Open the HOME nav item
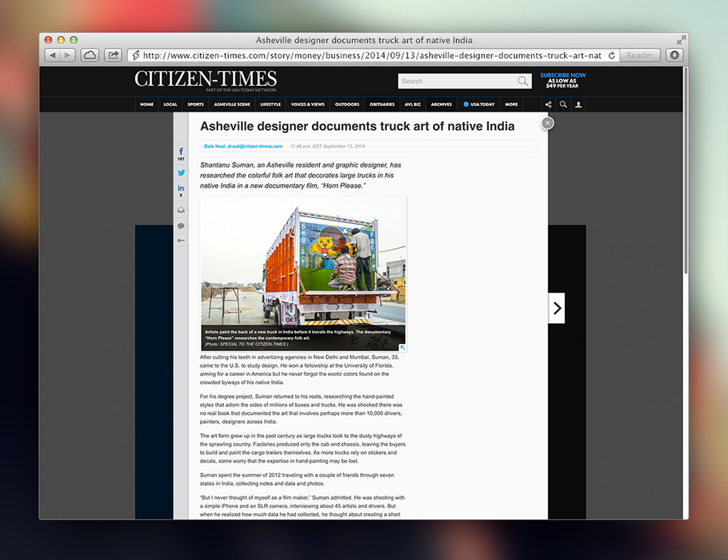728x560 pixels. click(146, 104)
